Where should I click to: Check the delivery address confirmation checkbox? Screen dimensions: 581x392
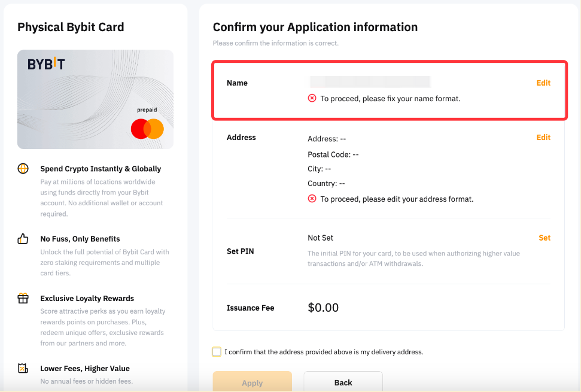coord(217,352)
